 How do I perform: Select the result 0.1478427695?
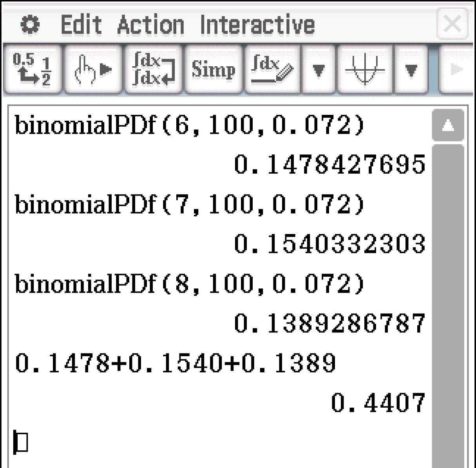pyautogui.click(x=329, y=165)
